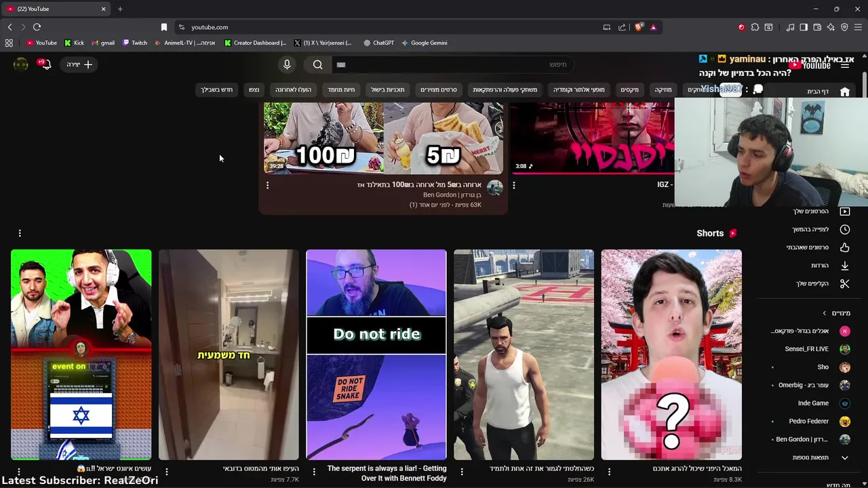868x488 pixels.
Task: Click the tab search toolbar icon
Action: click(x=768, y=27)
